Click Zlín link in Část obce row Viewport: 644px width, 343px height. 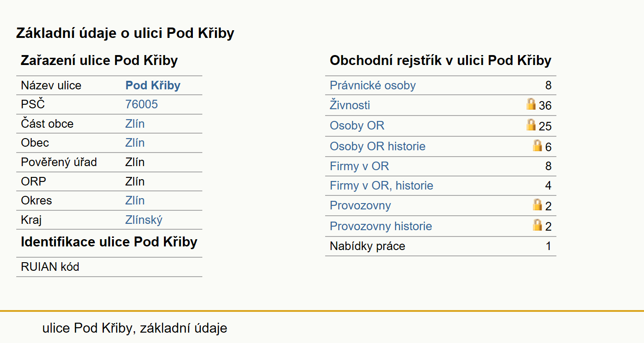pos(135,124)
